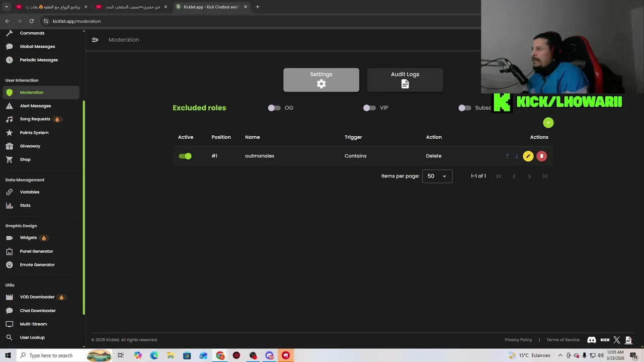The image size is (644, 362).
Task: Open documentation icon in footer
Action: click(x=628, y=340)
